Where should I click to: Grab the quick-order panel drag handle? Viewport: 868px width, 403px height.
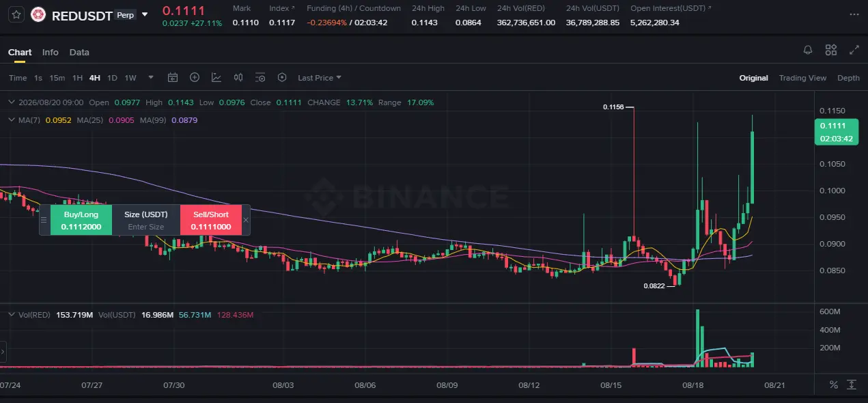click(x=44, y=220)
